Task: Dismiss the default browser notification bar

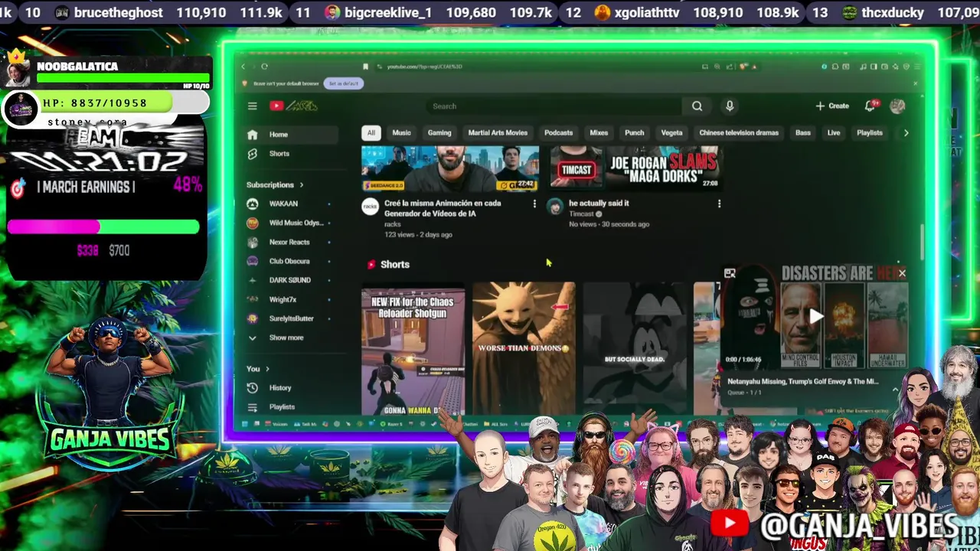Action: 915,83
